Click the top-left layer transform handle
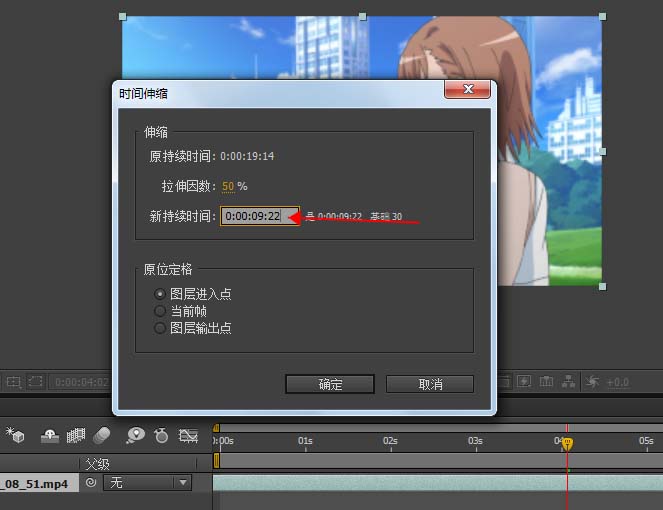Viewport: 663px width, 510px height. (x=123, y=17)
